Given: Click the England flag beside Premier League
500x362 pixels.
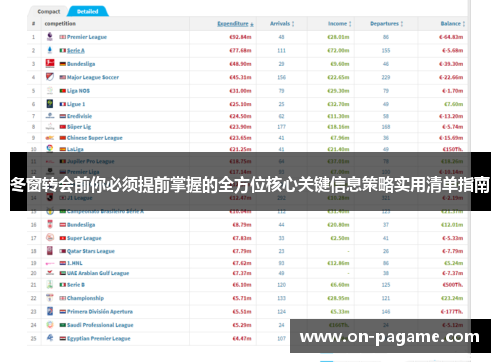Looking at the screenshot, I should [x=63, y=37].
